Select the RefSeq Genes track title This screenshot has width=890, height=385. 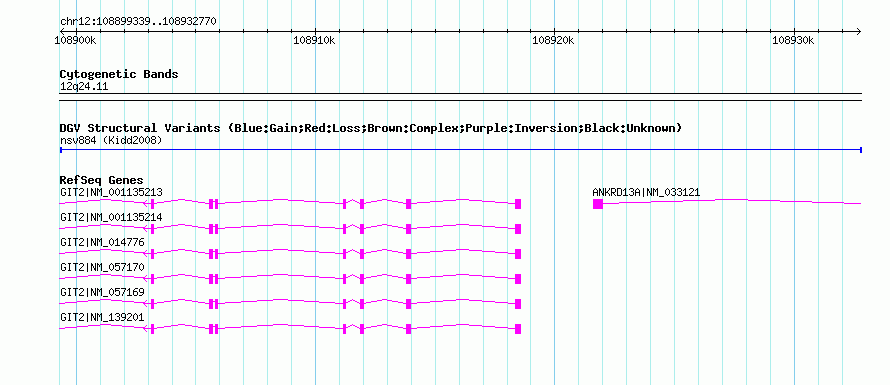click(102, 181)
